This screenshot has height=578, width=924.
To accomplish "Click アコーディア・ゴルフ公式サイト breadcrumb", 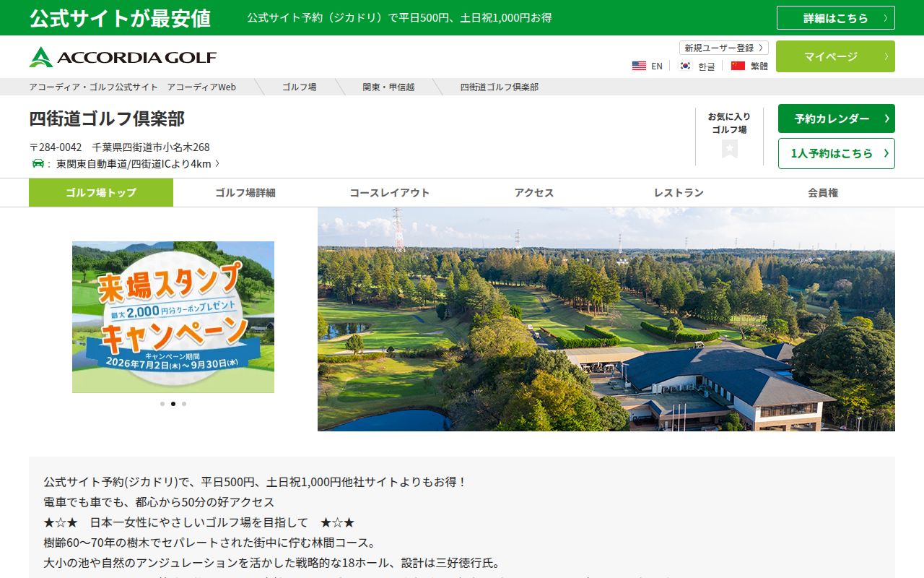I will point(133,87).
